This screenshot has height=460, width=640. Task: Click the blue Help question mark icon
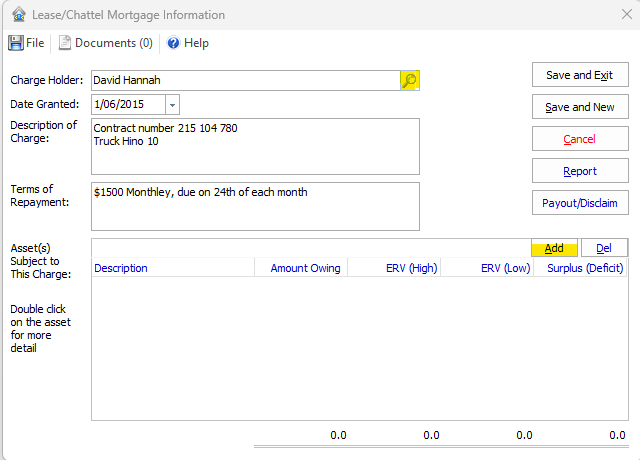click(x=173, y=43)
